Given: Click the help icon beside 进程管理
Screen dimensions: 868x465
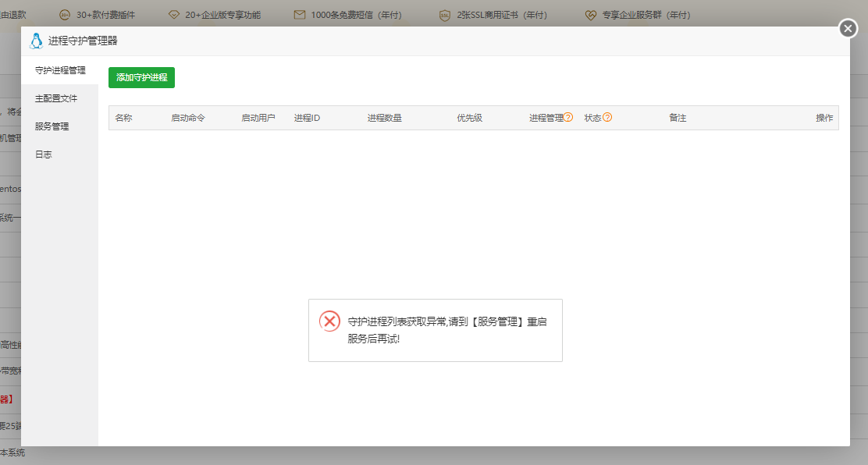Looking at the screenshot, I should 568,117.
